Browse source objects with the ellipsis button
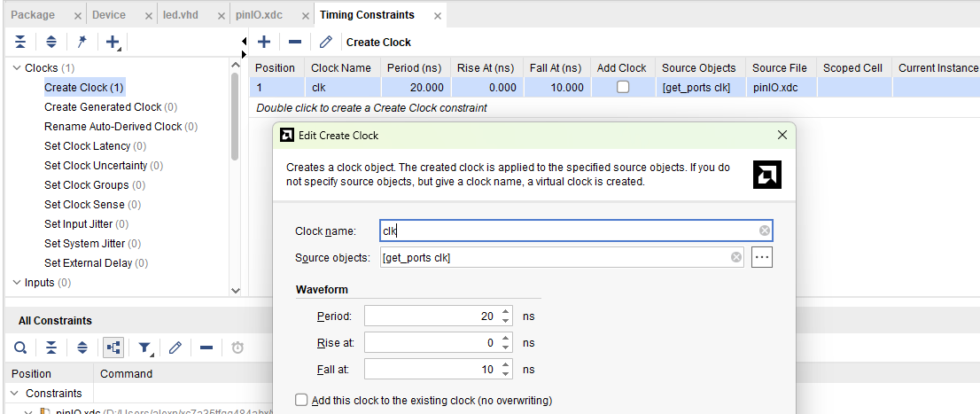This screenshot has width=980, height=414. point(762,257)
